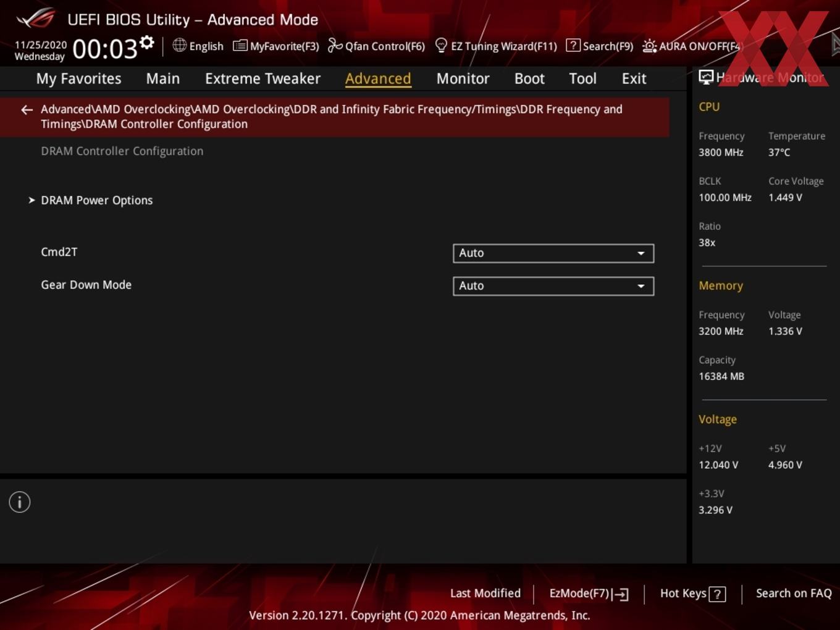Click the AURA light icon
Image resolution: width=840 pixels, height=630 pixels.
pos(649,46)
